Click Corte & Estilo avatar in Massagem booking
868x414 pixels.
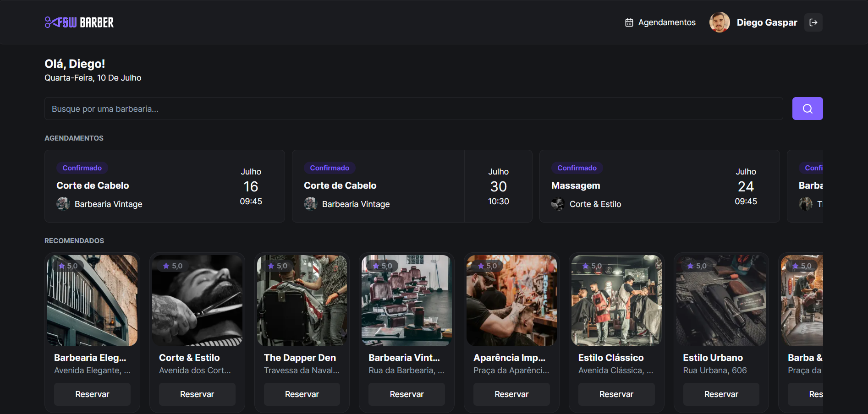[x=558, y=204]
